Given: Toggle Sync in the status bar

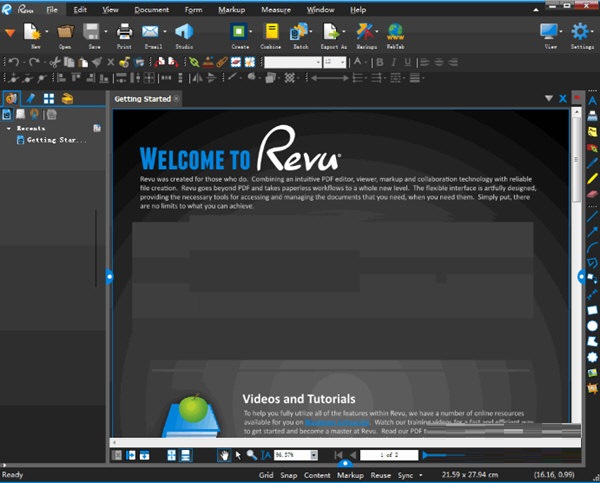Looking at the screenshot, I should click(x=405, y=475).
